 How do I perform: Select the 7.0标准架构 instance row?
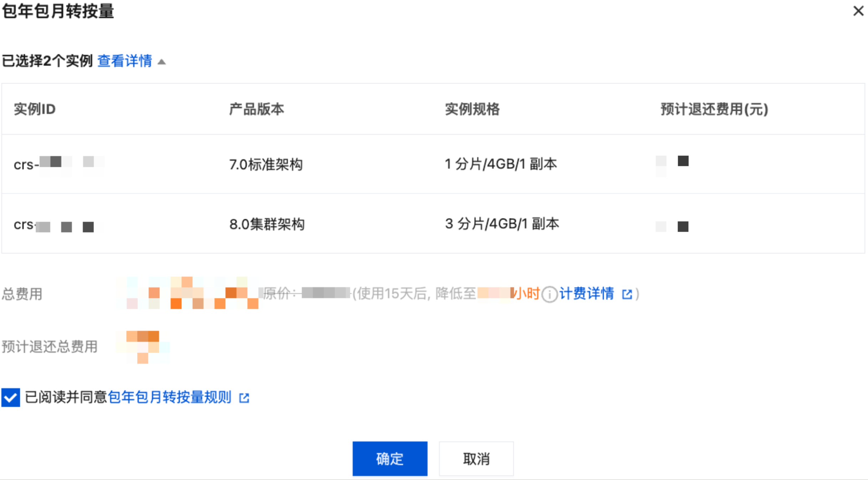pyautogui.click(x=266, y=164)
